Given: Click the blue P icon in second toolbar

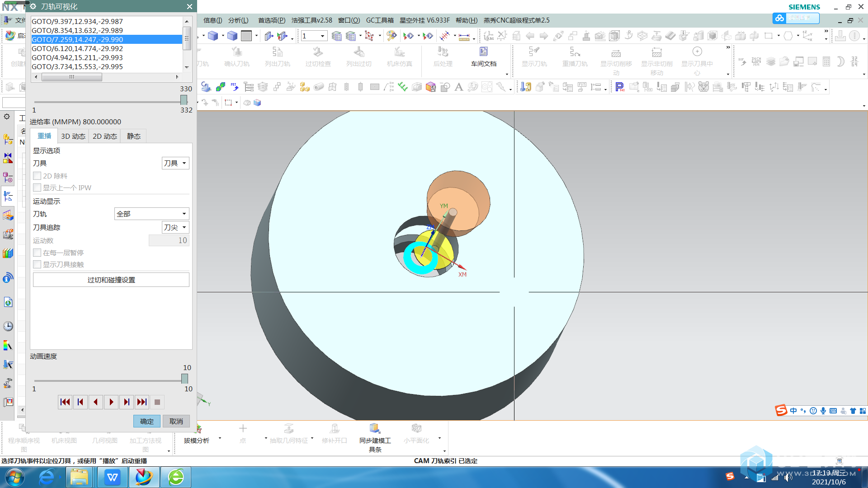Looking at the screenshot, I should click(x=619, y=87).
